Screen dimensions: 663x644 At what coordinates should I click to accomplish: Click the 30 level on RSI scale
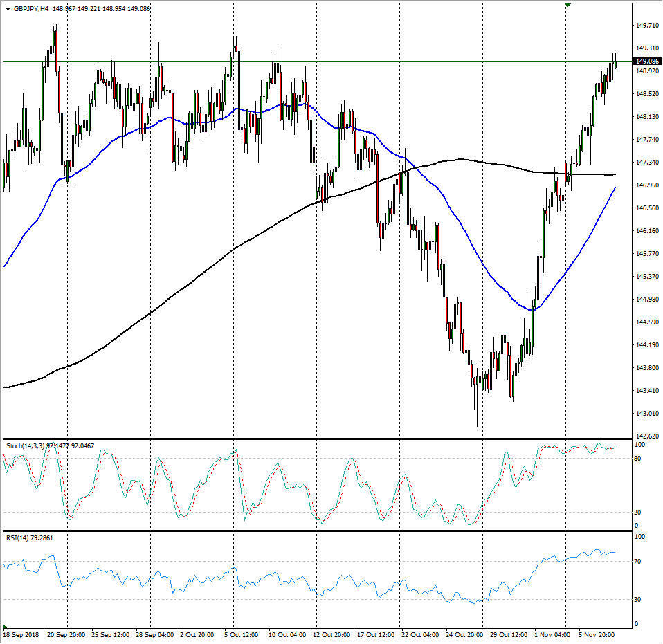[x=638, y=599]
